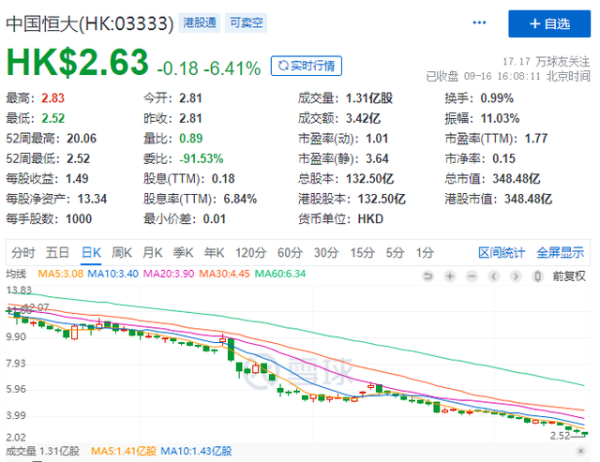Move chart left with previous arrow icon
Viewport: 600px width, 462px height.
point(494,276)
